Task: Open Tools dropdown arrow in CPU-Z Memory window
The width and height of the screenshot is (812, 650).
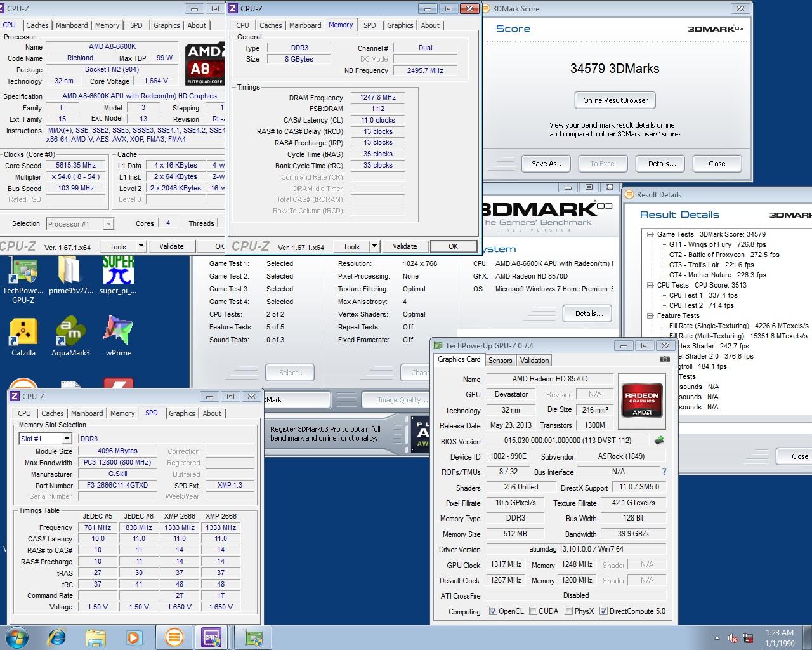Action: point(374,246)
